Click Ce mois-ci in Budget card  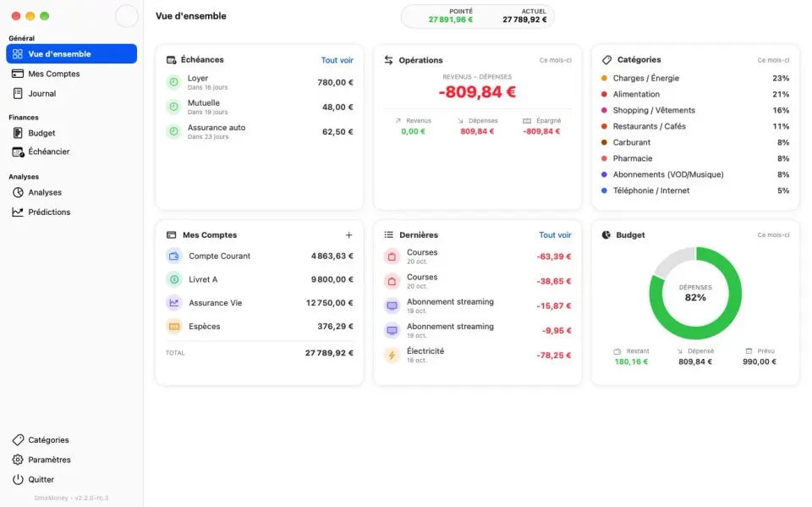coord(773,234)
